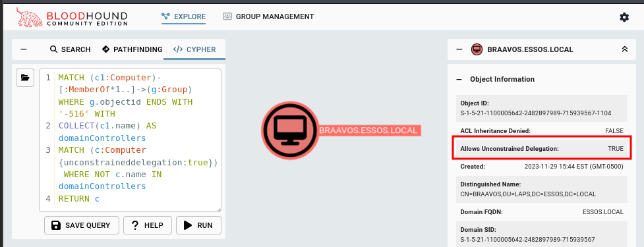This screenshot has height=247, width=644.
Task: Collapse the search panel with minus icon
Action: click(24, 49)
